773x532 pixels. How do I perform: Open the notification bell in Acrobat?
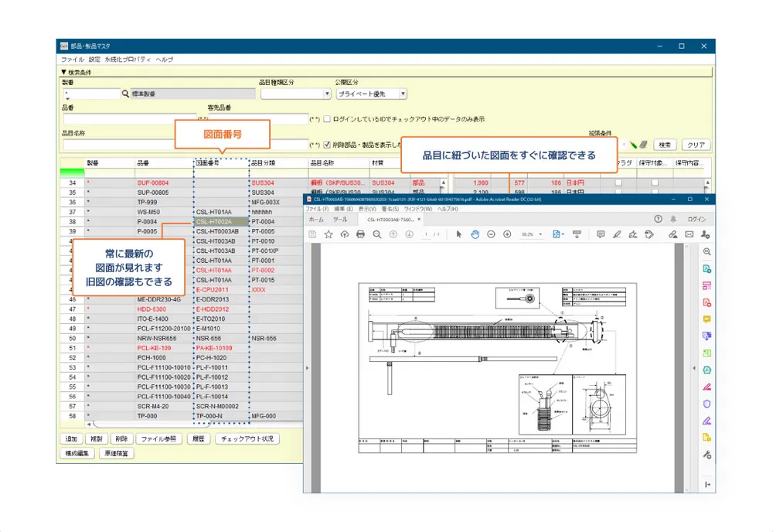click(x=673, y=219)
